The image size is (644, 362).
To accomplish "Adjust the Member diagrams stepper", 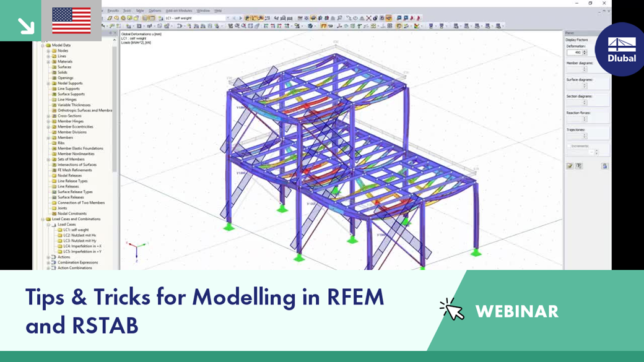I will point(585,69).
